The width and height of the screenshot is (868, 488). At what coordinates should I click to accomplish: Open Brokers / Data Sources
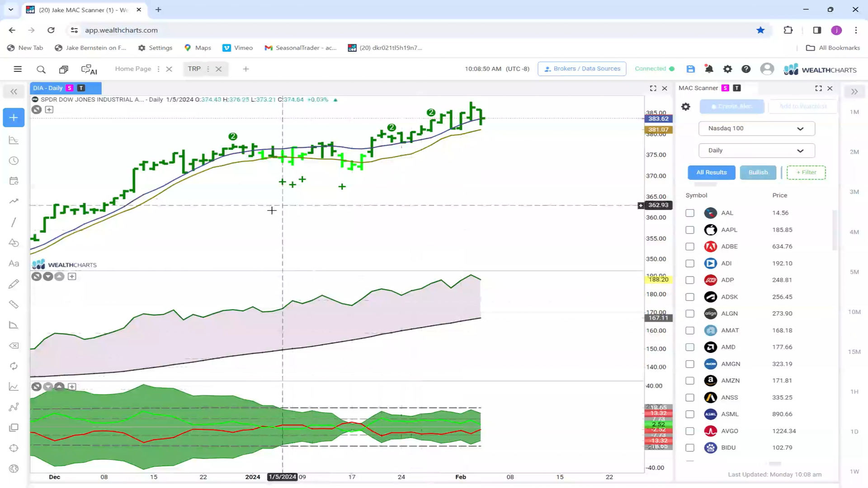582,69
